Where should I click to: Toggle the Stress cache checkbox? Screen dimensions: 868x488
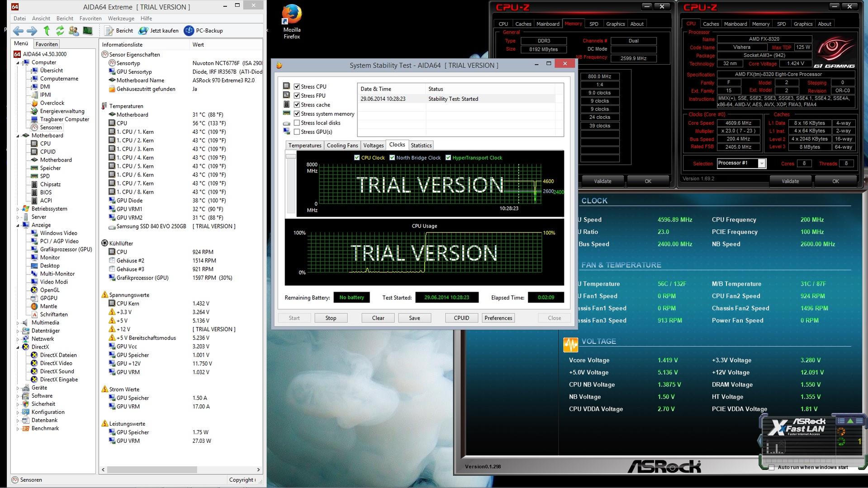click(x=297, y=104)
